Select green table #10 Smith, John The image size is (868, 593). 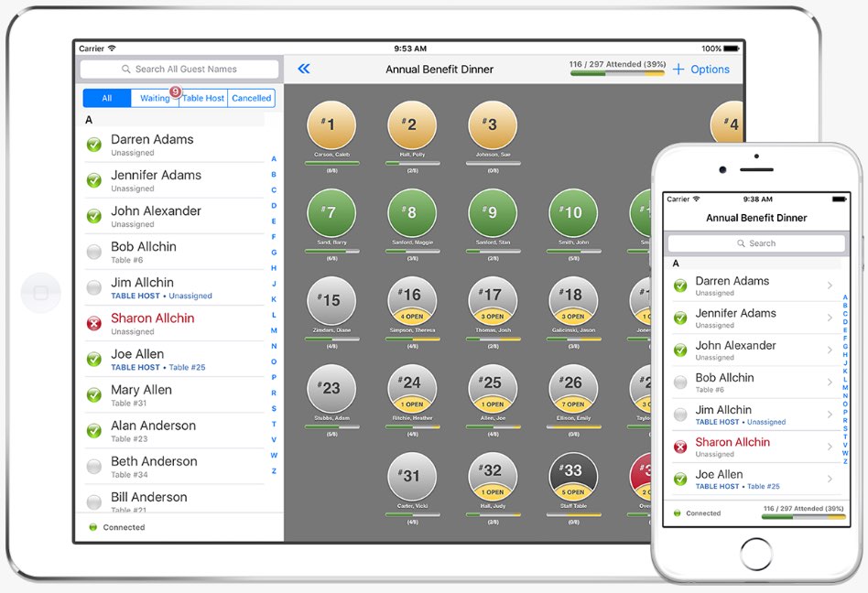(573, 213)
